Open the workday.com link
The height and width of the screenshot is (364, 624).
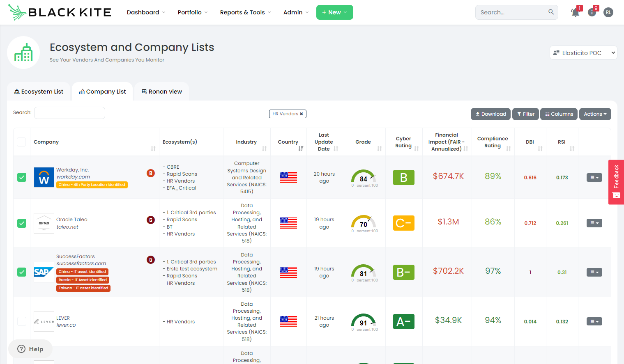(x=73, y=177)
